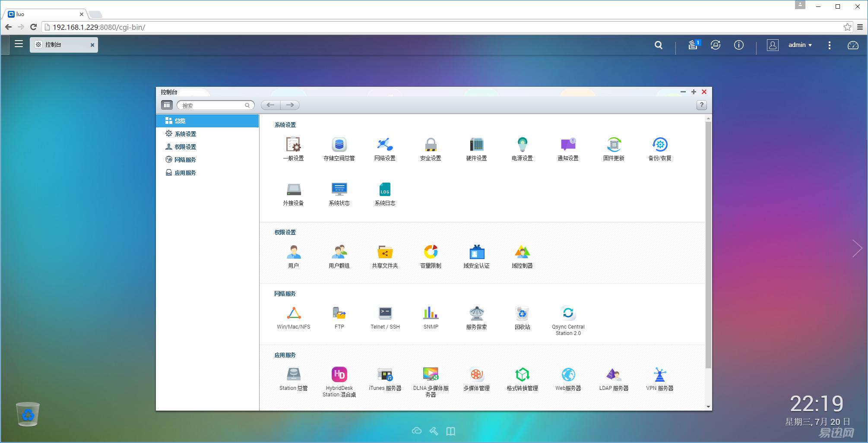Go forward in control panel navigation
The height and width of the screenshot is (443, 868).
(x=290, y=105)
